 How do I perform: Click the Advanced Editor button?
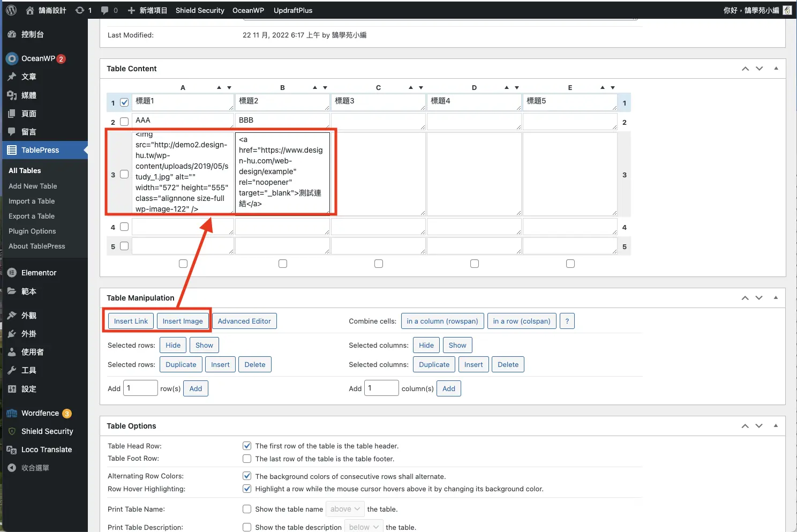coord(244,321)
